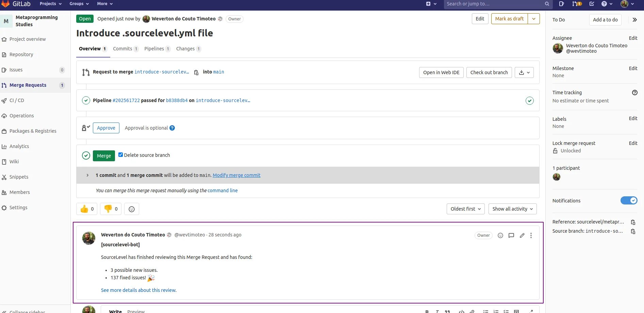
Task: Open the Modify merge commit link
Action: 236,175
